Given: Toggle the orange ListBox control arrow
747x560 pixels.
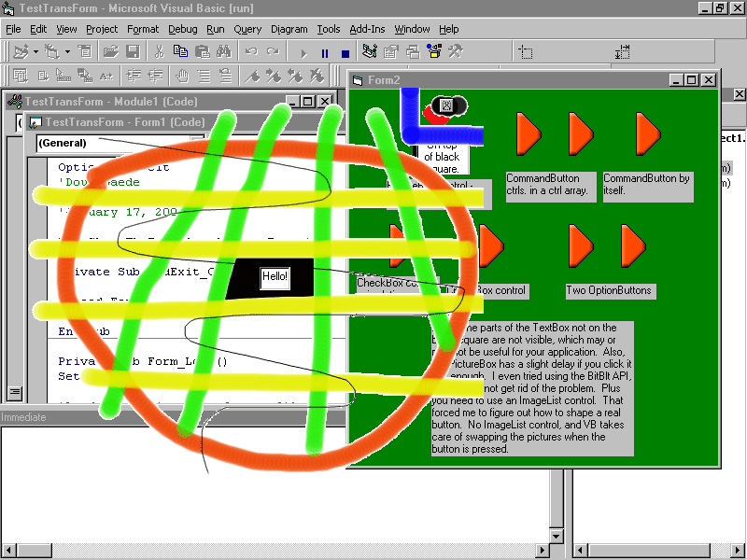Looking at the screenshot, I should click(489, 246).
